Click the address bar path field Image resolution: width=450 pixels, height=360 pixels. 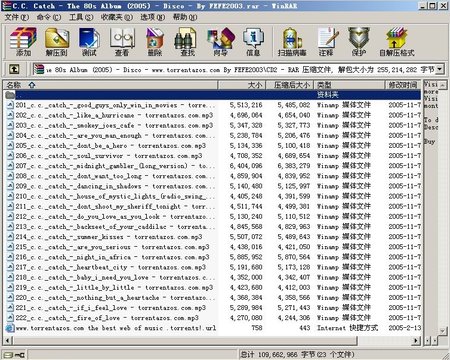click(238, 69)
